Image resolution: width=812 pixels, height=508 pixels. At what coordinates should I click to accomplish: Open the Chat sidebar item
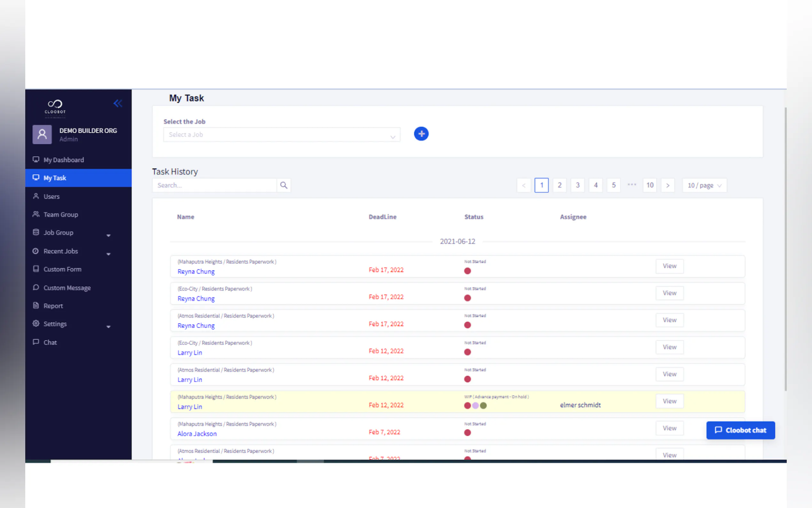coord(50,342)
